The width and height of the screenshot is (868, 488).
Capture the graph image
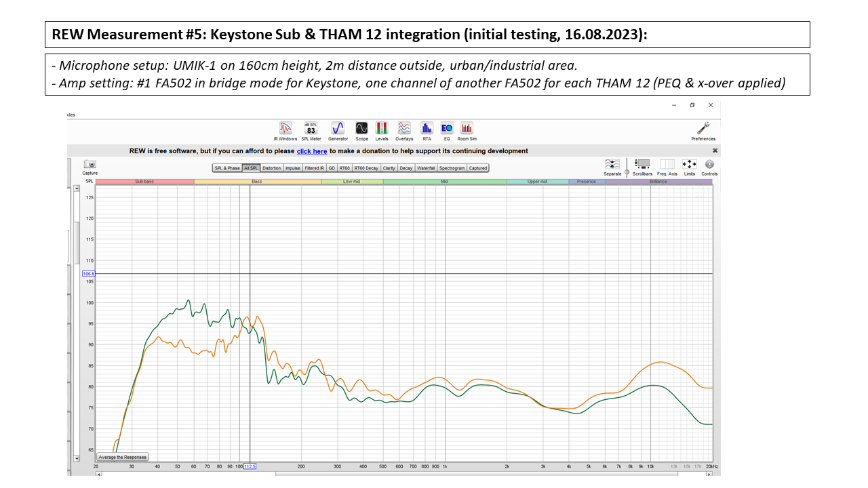pyautogui.click(x=90, y=167)
